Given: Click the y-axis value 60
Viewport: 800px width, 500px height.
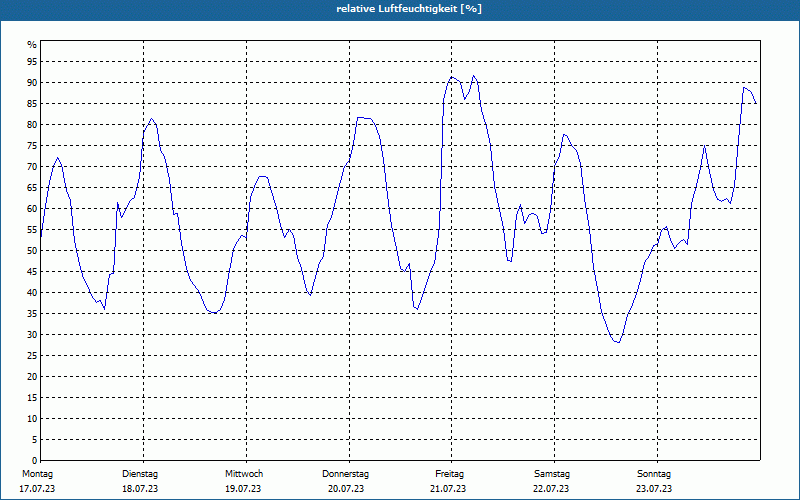Looking at the screenshot, I should 32,208.
